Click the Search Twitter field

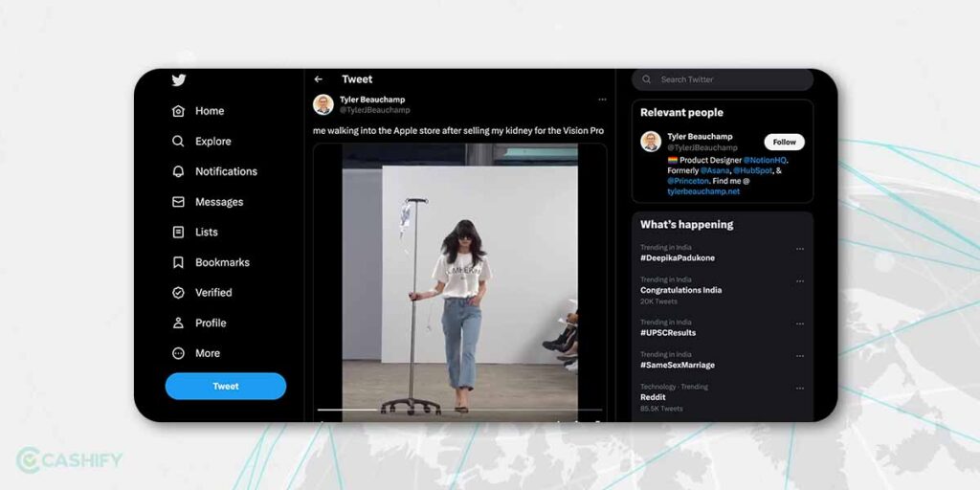tap(727, 79)
